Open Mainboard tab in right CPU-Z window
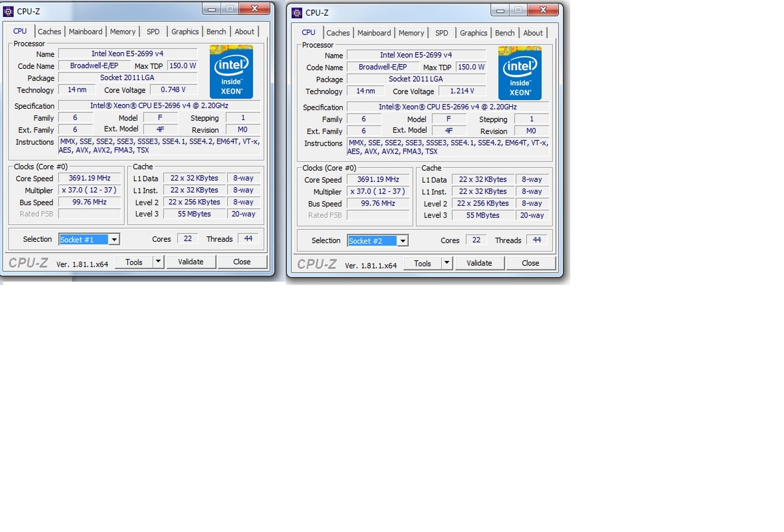Screen dimensions: 784x532 point(374,33)
